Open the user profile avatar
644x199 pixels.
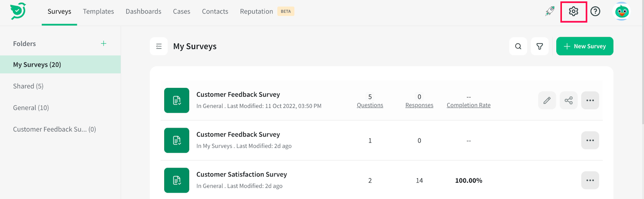click(622, 11)
